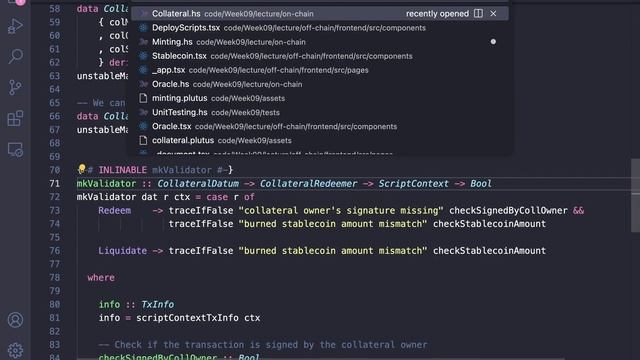
Task: Click checkSignedByCollOwner on line 73
Action: [508, 211]
